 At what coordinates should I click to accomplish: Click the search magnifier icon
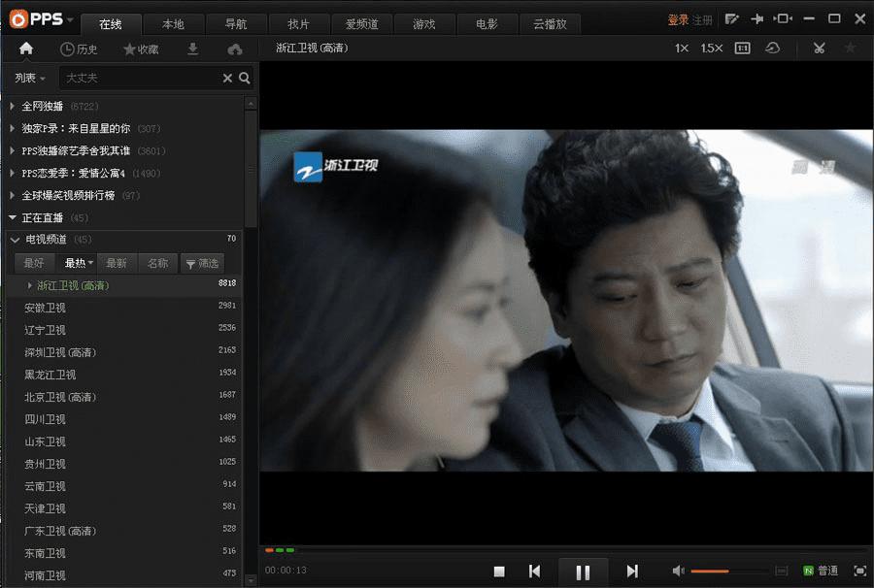(244, 78)
